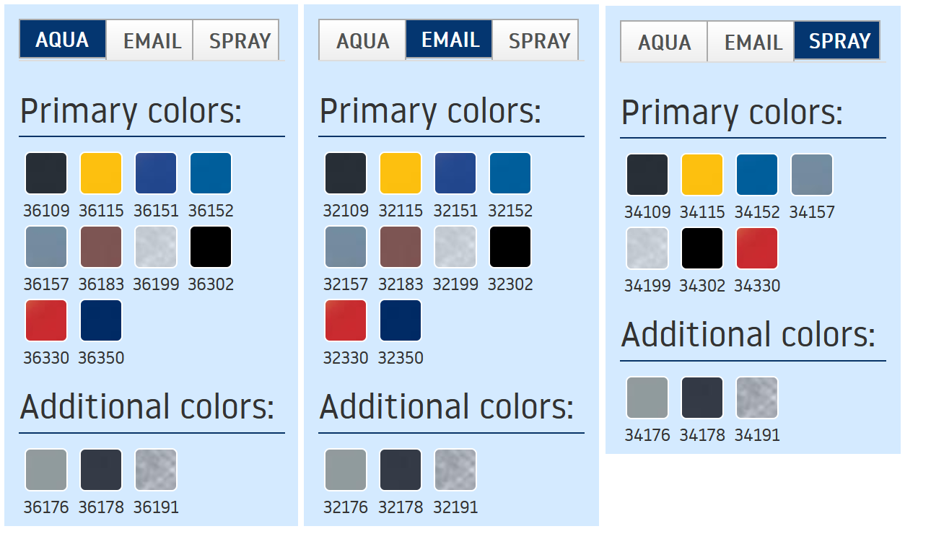Pick navy swatch 36350
The height and width of the screenshot is (560, 931).
[x=101, y=320]
